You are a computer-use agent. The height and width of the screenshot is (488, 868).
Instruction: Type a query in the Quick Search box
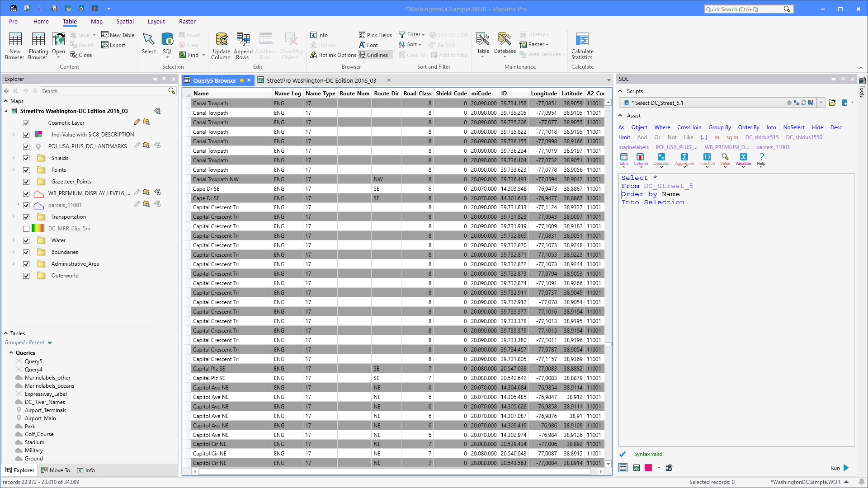pos(746,9)
